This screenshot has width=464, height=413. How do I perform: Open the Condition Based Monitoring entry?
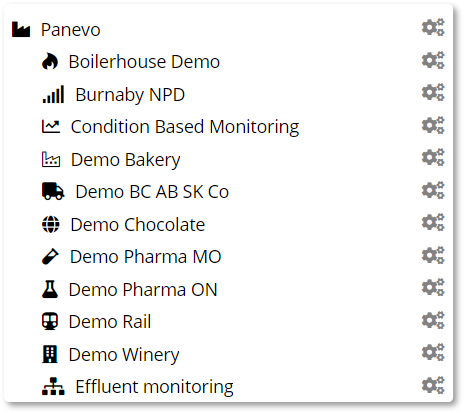pos(185,127)
